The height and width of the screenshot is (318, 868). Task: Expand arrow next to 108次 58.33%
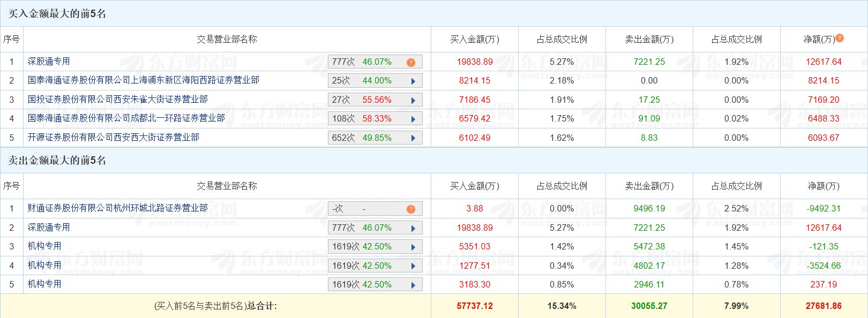pyautogui.click(x=413, y=119)
